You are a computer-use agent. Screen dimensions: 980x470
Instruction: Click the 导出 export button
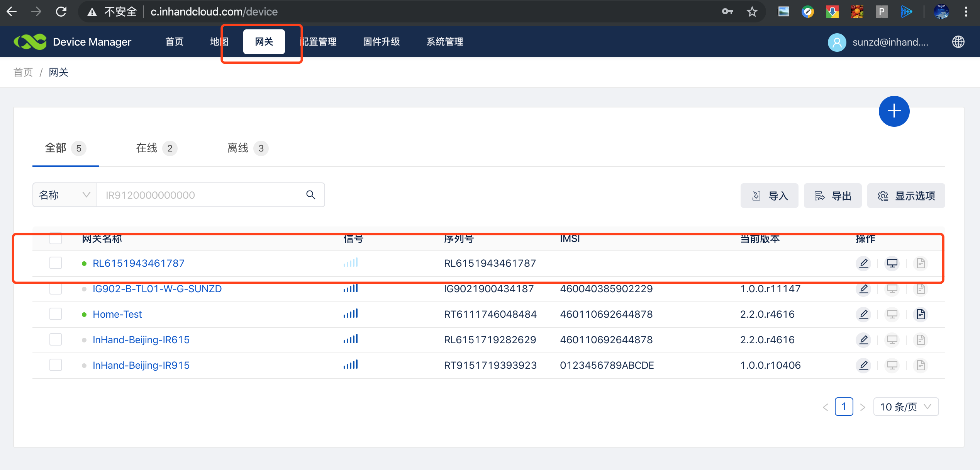[x=832, y=196]
